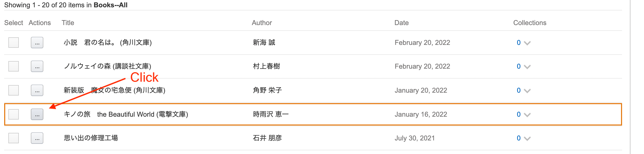Open collections dropdown for 魔女の宅急便
Image resolution: width=644 pixels, height=154 pixels.
(527, 91)
